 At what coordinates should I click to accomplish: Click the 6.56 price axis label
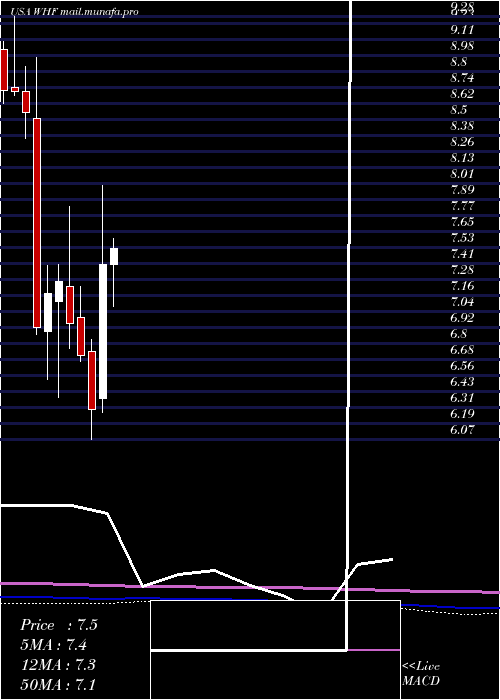pyautogui.click(x=462, y=366)
